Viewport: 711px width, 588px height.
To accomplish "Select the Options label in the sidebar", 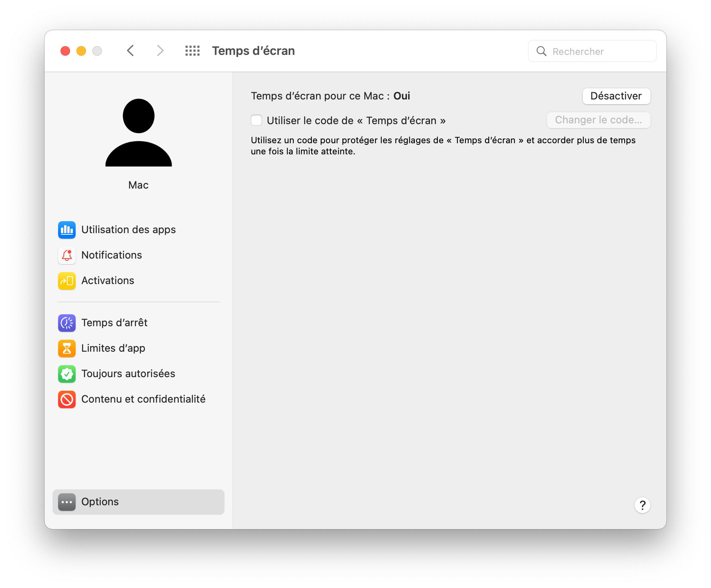I will coord(100,502).
